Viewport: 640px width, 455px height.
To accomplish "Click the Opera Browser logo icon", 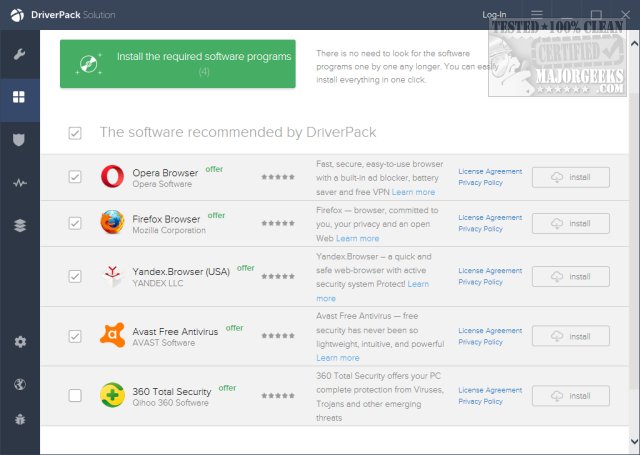I will 111,177.
